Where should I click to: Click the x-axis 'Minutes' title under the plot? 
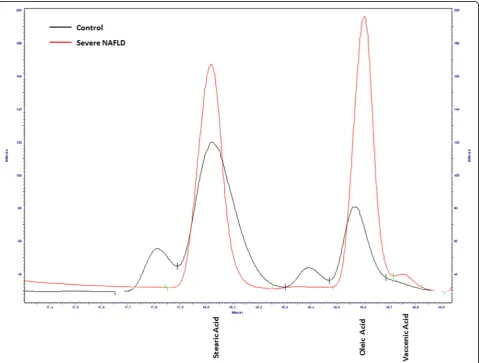pos(237,312)
